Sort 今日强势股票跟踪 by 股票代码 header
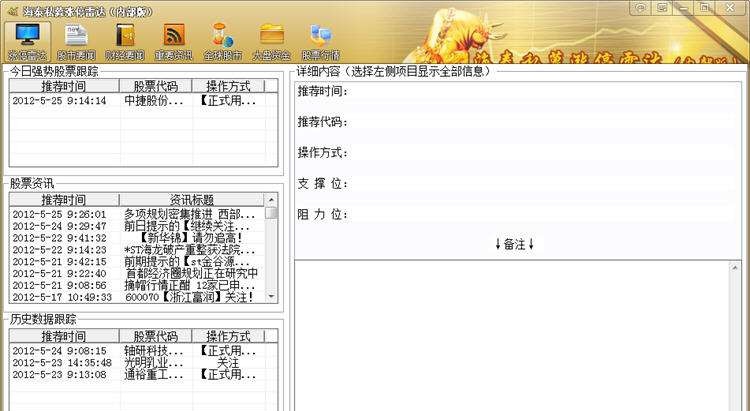 155,86
